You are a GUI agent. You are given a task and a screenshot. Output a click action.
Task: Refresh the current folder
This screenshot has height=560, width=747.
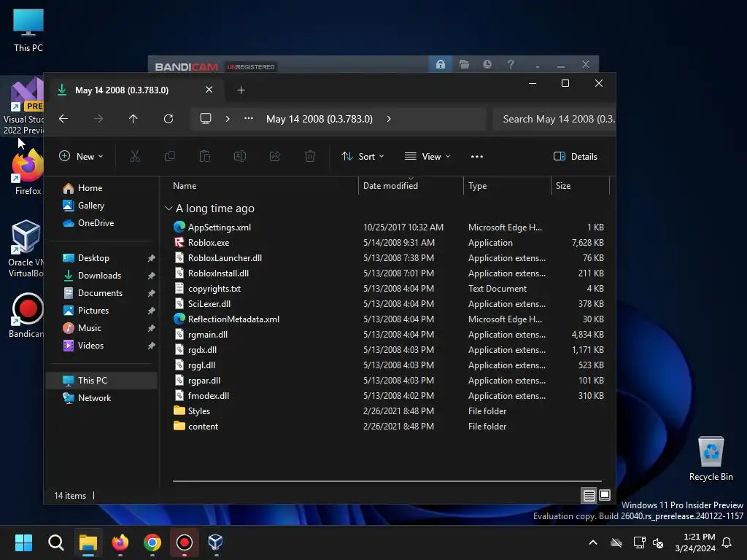pos(169,119)
